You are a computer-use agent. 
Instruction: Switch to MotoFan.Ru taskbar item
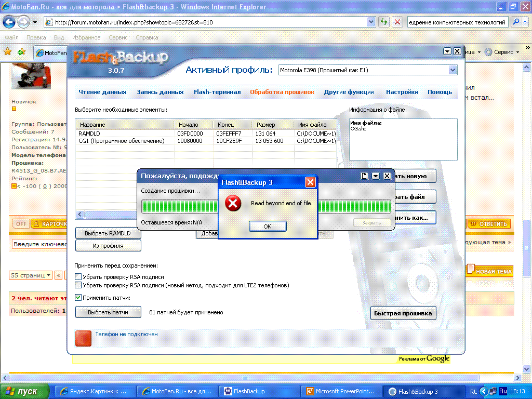point(178,391)
